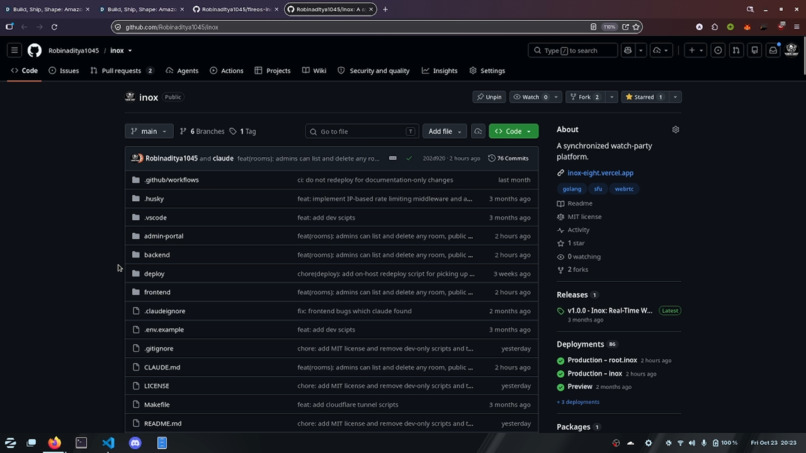Click the Go to file search field
This screenshot has height=453, width=806.
pyautogui.click(x=361, y=131)
